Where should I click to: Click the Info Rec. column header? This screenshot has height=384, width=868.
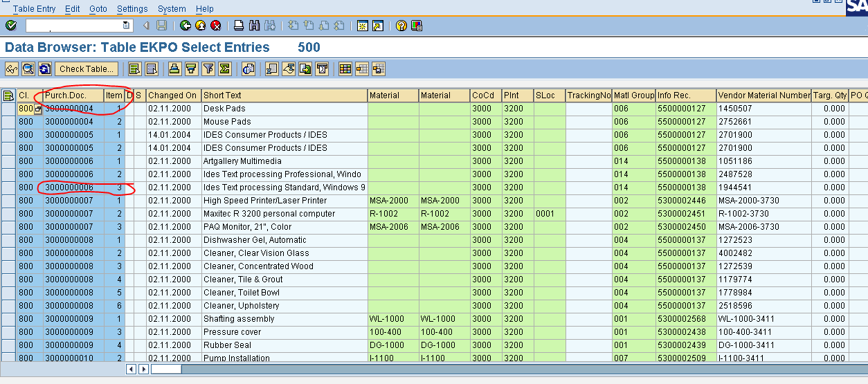(x=685, y=95)
